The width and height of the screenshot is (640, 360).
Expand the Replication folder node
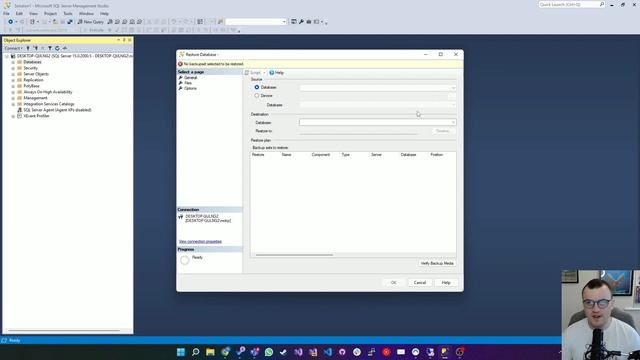coord(13,80)
